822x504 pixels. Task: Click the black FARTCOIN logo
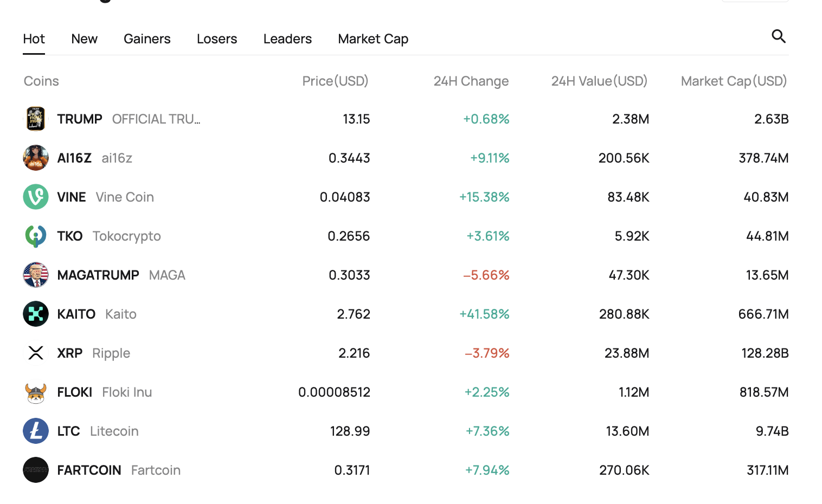[36, 470]
